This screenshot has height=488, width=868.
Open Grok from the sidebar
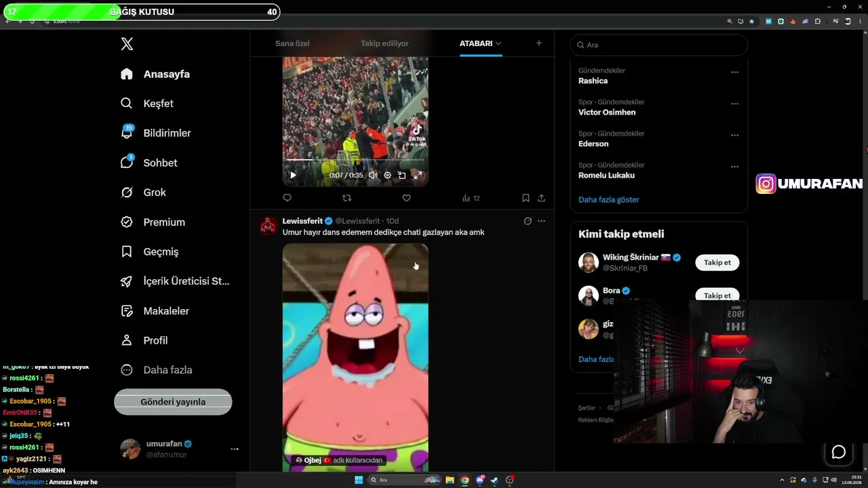point(143,192)
